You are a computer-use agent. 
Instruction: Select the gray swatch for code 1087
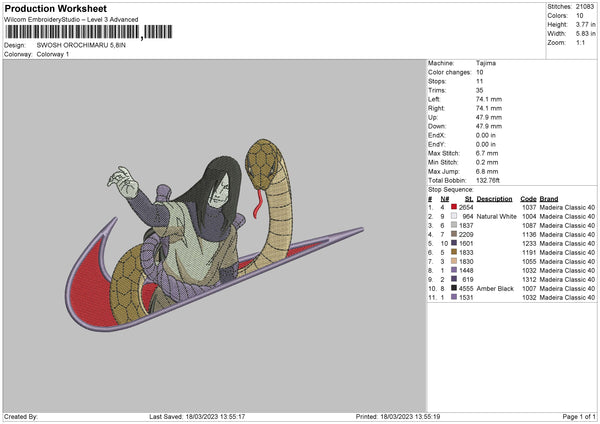[x=456, y=225]
